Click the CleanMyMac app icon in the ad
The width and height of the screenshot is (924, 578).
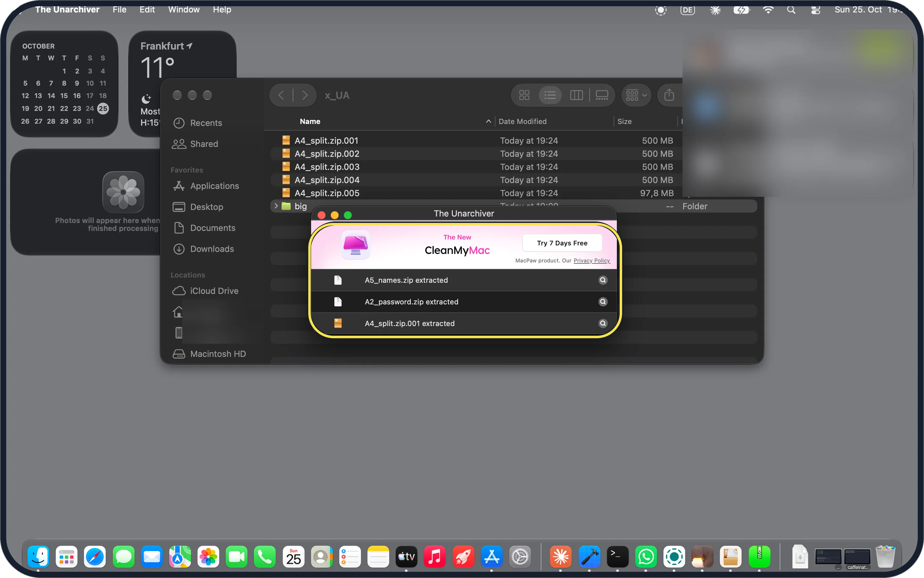pyautogui.click(x=355, y=245)
